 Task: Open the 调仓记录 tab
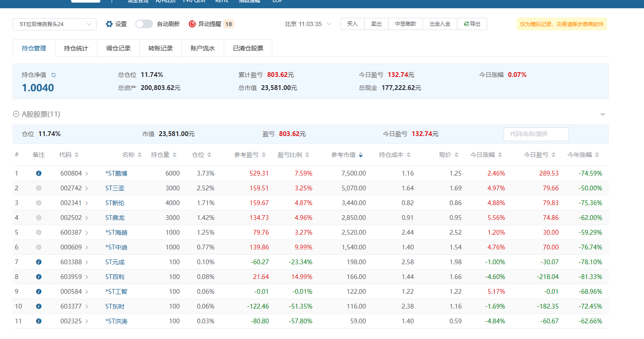[118, 48]
